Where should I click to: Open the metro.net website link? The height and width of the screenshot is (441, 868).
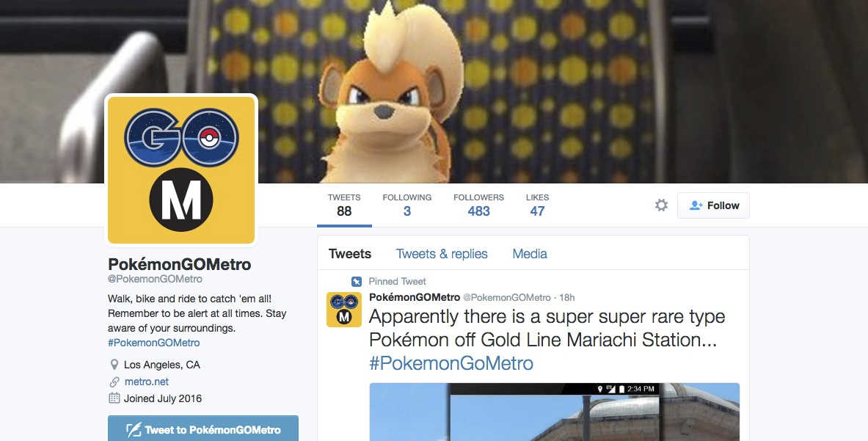coord(146,382)
